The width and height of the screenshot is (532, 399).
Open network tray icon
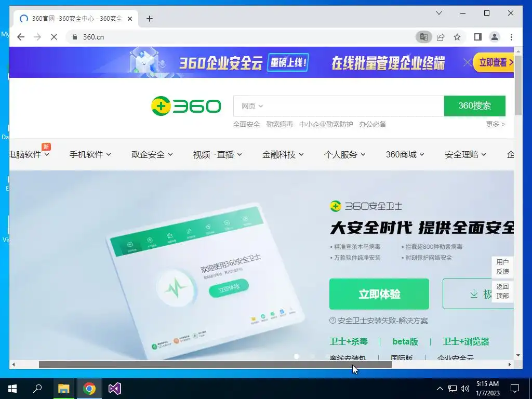pos(453,389)
